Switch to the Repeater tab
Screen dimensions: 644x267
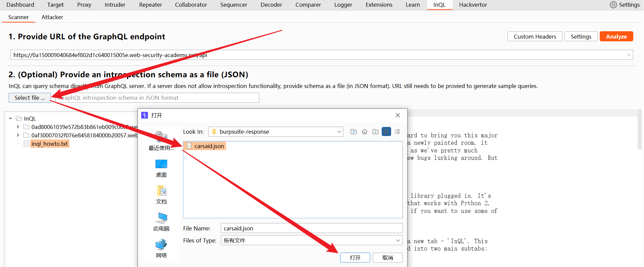[150, 5]
